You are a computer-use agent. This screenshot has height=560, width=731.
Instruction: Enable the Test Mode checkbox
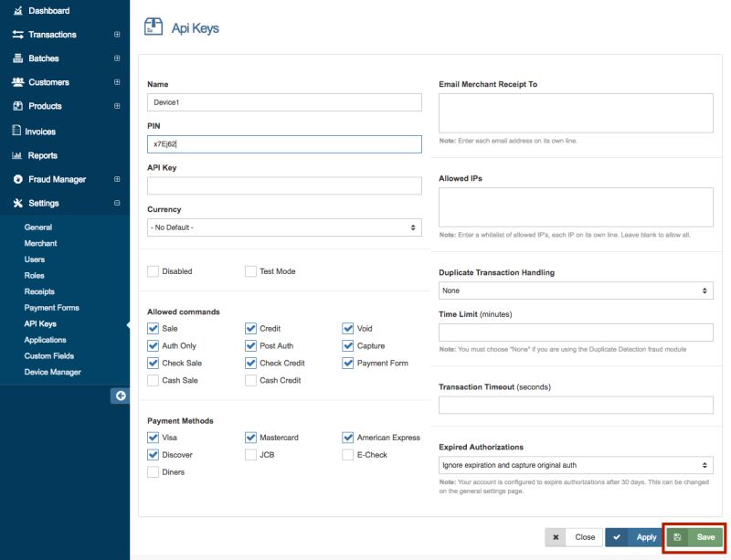click(249, 270)
